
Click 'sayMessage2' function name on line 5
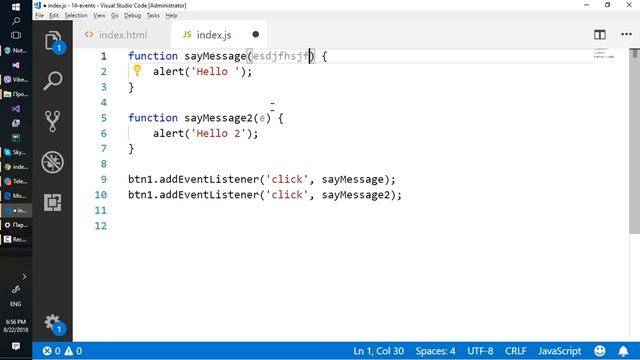[218, 118]
